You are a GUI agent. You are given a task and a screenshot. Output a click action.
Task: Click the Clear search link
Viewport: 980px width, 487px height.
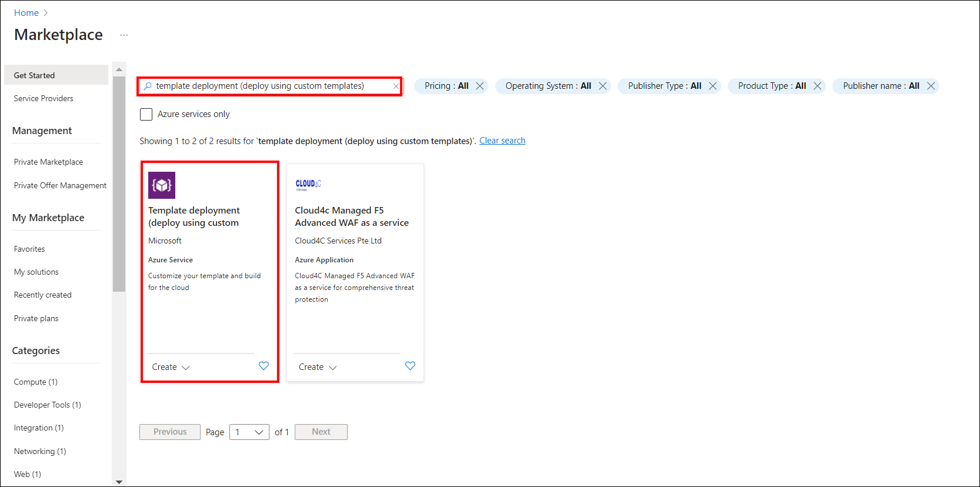point(502,141)
